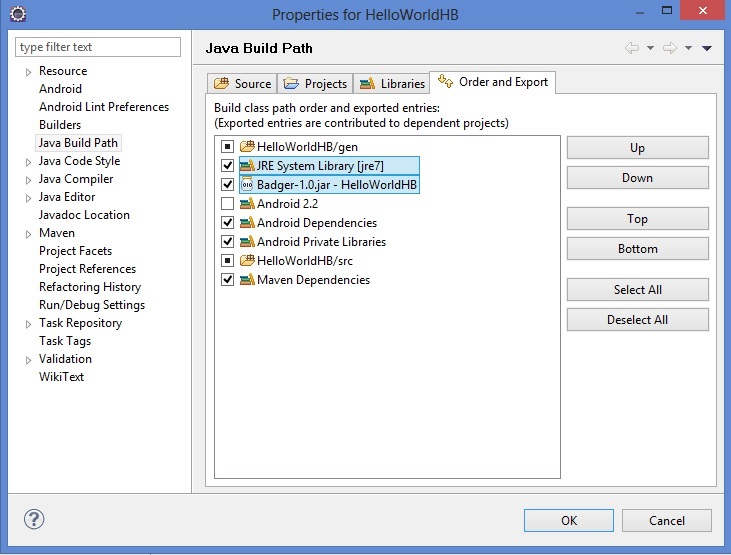Click the OK button
The image size is (731, 555).
[568, 520]
